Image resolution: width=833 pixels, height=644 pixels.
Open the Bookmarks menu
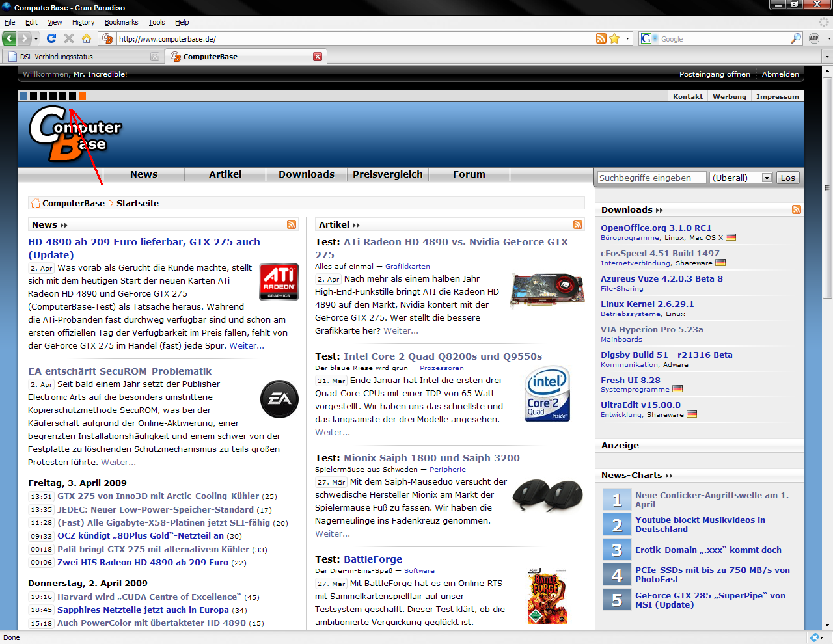[x=121, y=22]
